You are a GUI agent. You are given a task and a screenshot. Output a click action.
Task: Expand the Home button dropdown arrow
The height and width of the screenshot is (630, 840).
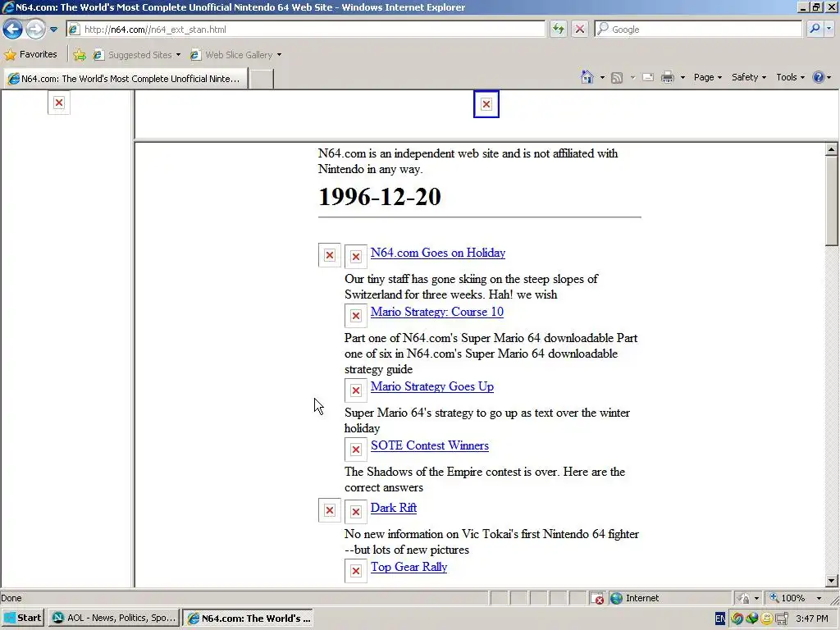pyautogui.click(x=602, y=78)
